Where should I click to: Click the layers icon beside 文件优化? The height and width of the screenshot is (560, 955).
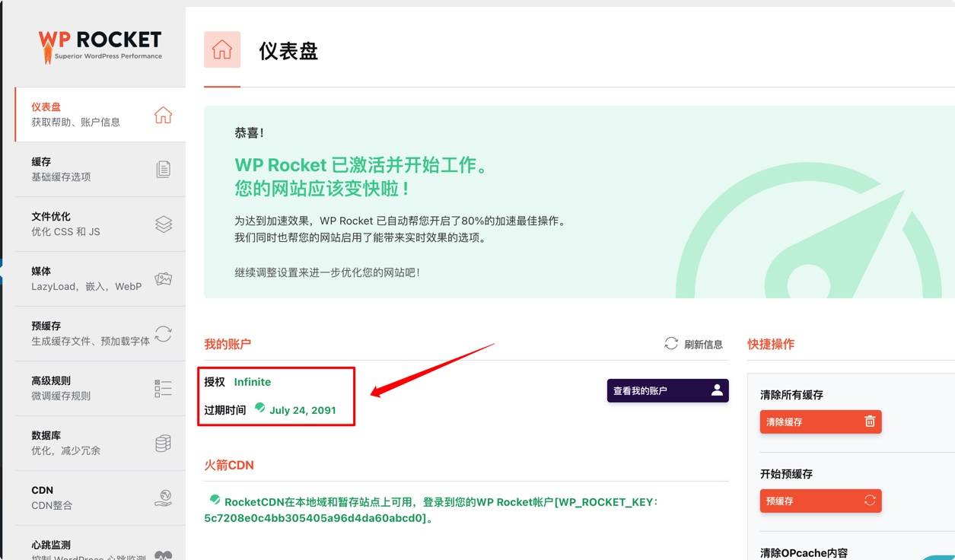(164, 224)
